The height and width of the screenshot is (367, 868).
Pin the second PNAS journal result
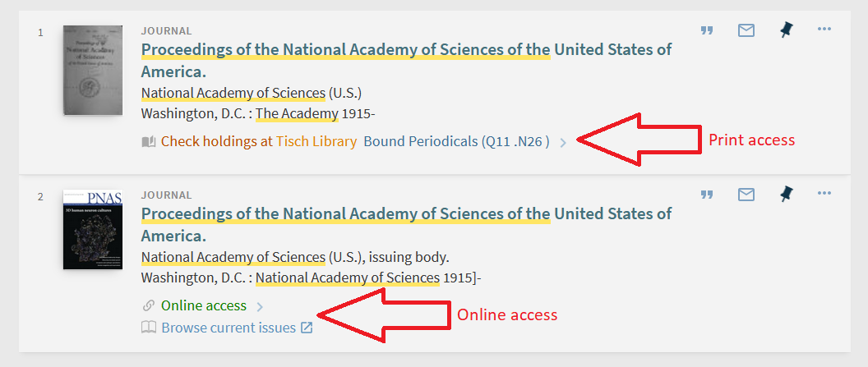coord(786,194)
